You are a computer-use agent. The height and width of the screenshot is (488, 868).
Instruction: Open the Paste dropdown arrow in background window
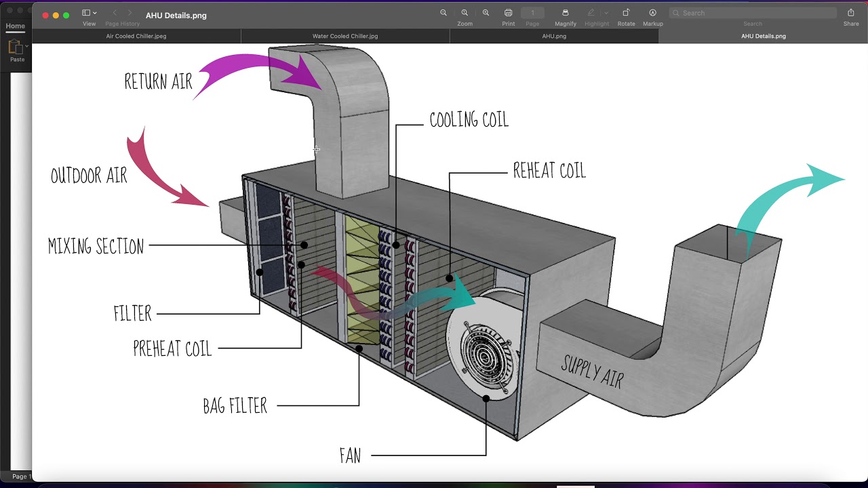point(27,46)
